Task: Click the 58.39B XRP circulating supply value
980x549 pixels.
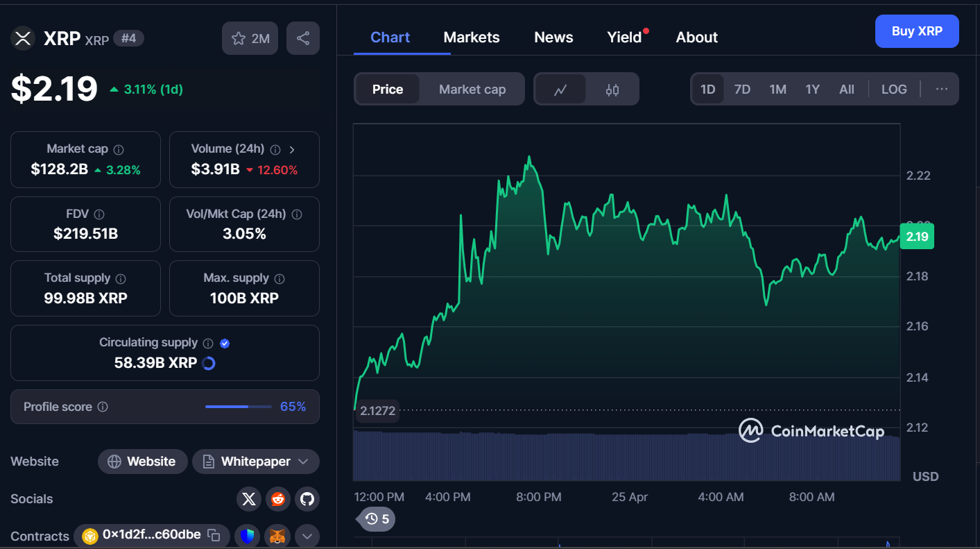Action: (156, 363)
